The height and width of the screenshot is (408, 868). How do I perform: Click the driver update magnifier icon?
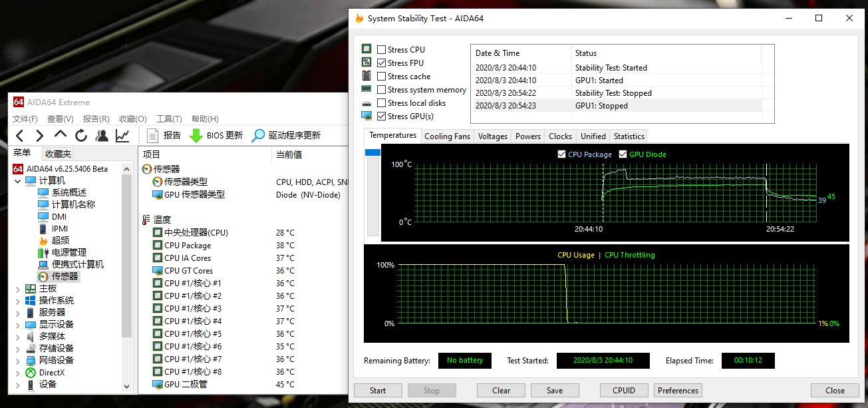[258, 135]
